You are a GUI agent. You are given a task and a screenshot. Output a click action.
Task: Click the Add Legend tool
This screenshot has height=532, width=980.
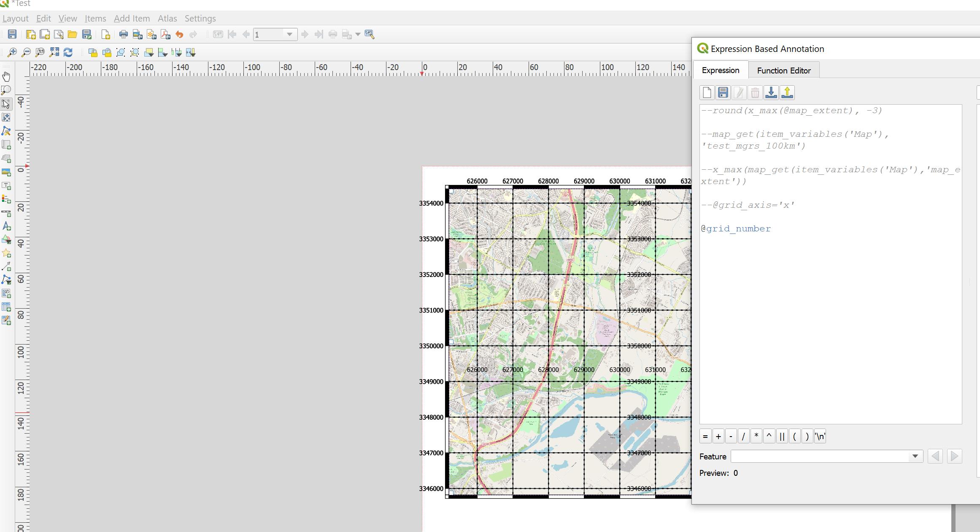6,199
